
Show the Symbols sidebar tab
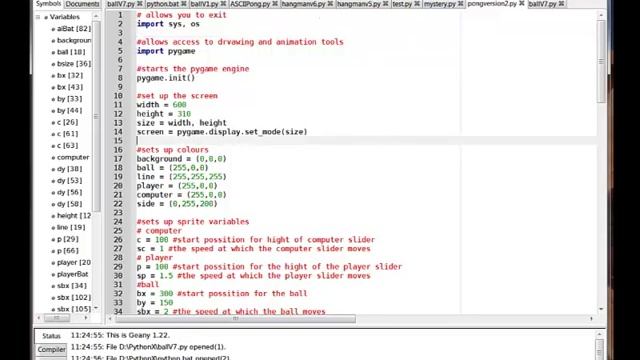point(48,4)
